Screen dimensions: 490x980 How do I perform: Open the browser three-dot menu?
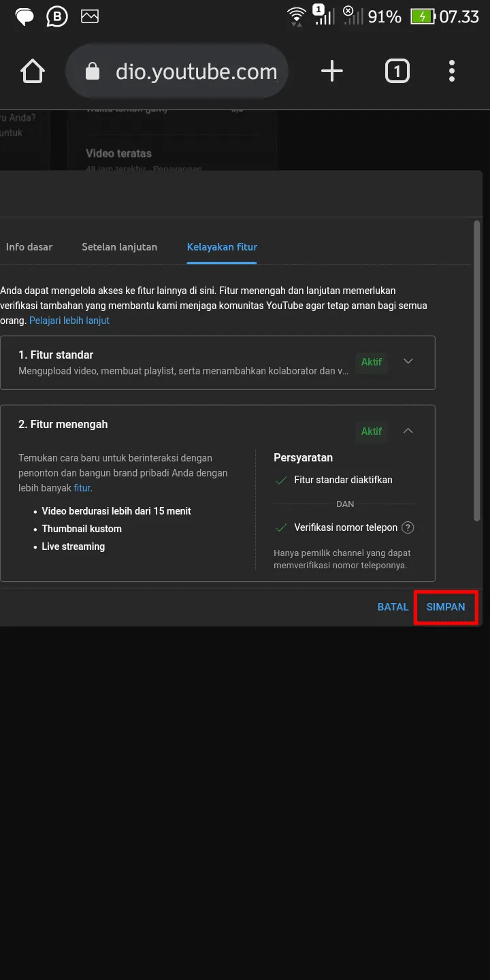(x=452, y=71)
